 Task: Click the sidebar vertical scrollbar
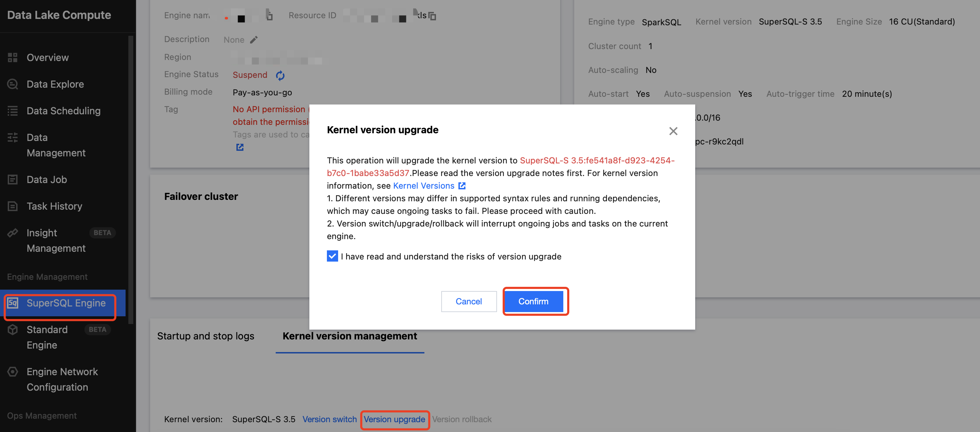tap(130, 179)
